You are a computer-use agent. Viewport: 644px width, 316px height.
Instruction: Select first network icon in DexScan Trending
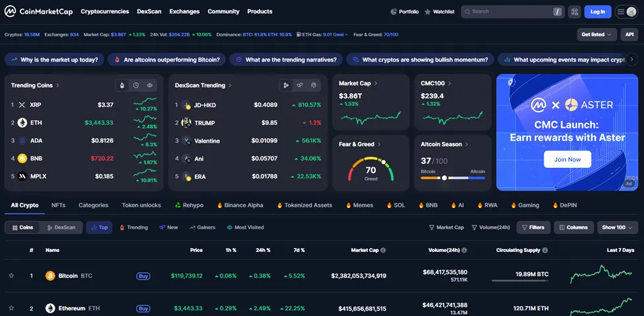click(x=286, y=85)
